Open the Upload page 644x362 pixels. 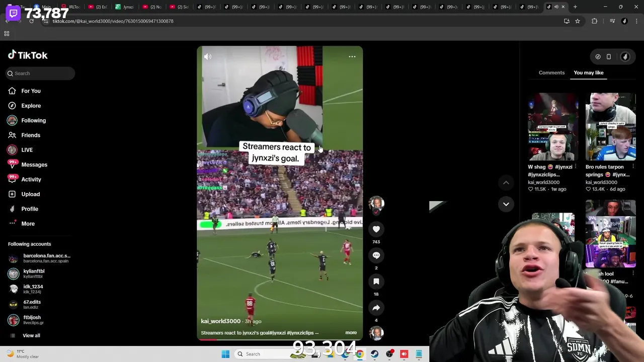click(30, 194)
